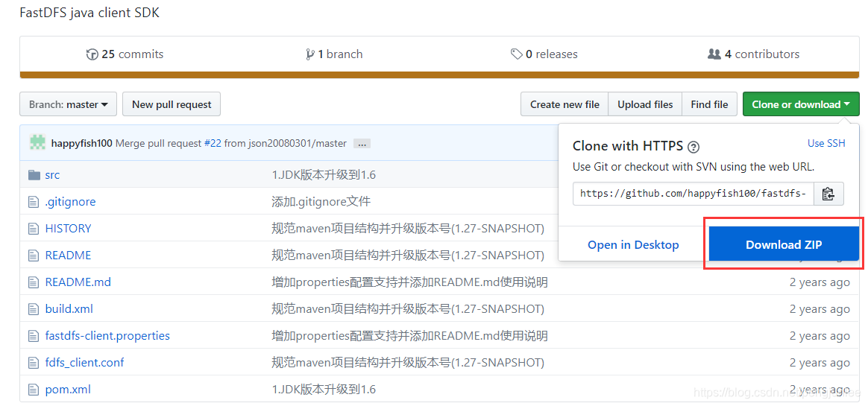868x406 pixels.
Task: Click HISTORY row commit message 1.27-SNAPSHOT
Action: pos(408,229)
